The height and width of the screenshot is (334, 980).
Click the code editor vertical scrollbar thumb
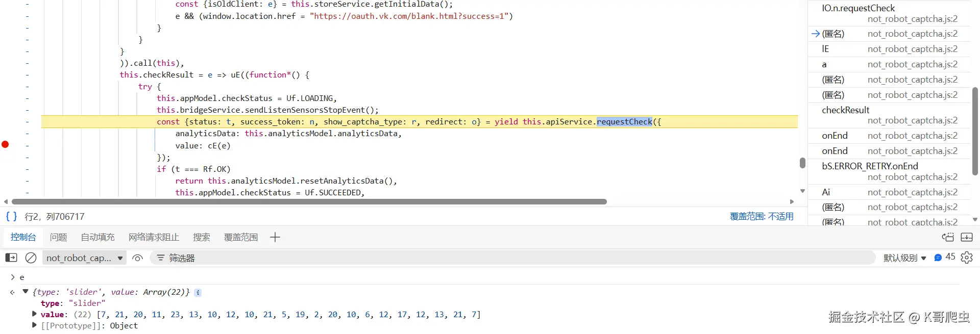[x=802, y=163]
